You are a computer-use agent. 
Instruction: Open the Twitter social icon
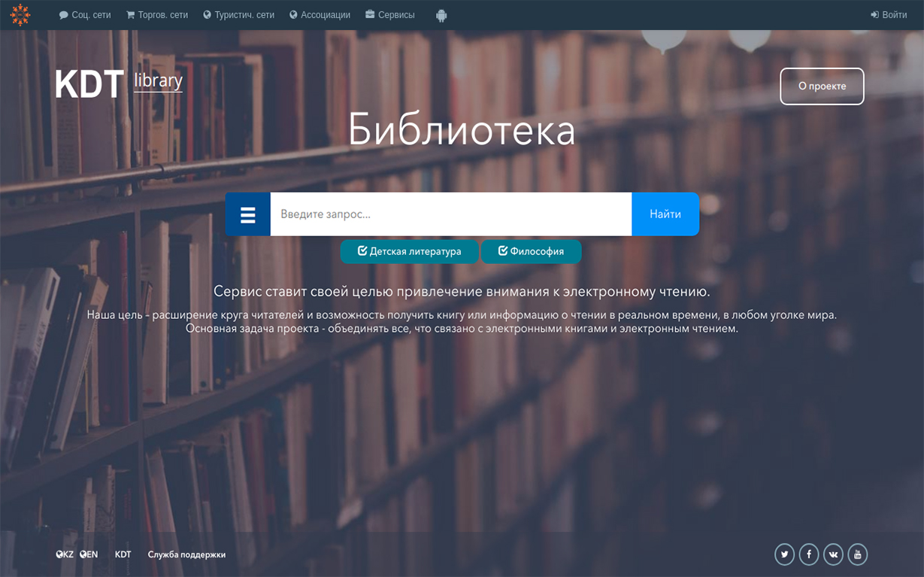pyautogui.click(x=784, y=554)
